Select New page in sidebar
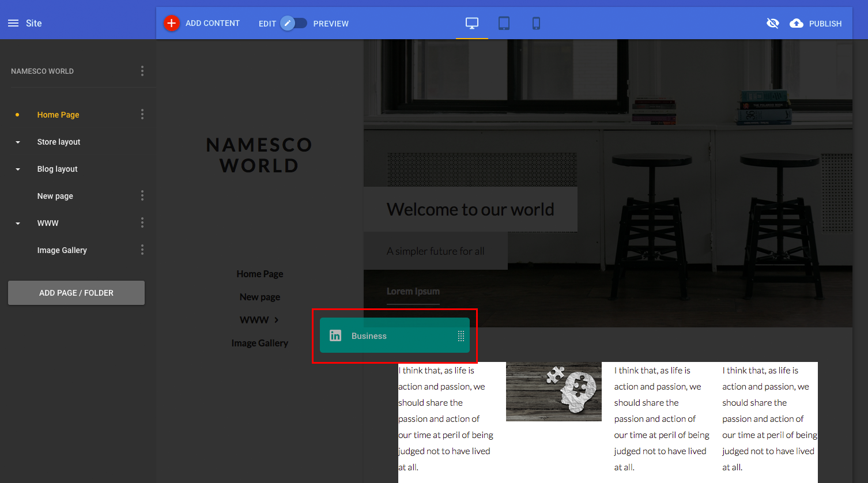This screenshot has width=868, height=483. tap(55, 196)
